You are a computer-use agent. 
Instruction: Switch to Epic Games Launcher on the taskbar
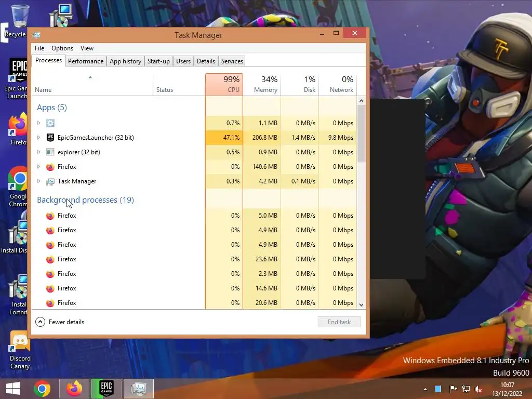[x=107, y=389]
